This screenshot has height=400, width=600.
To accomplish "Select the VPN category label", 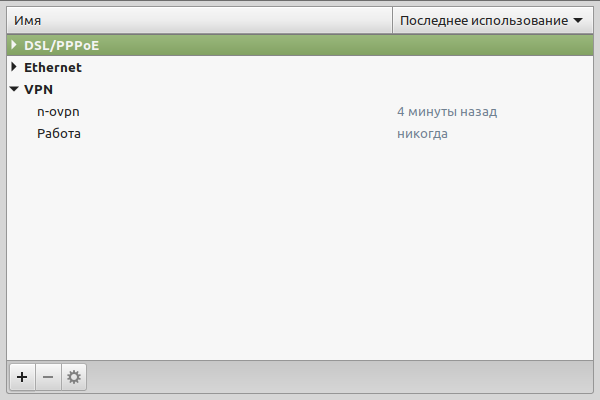I will (x=38, y=90).
